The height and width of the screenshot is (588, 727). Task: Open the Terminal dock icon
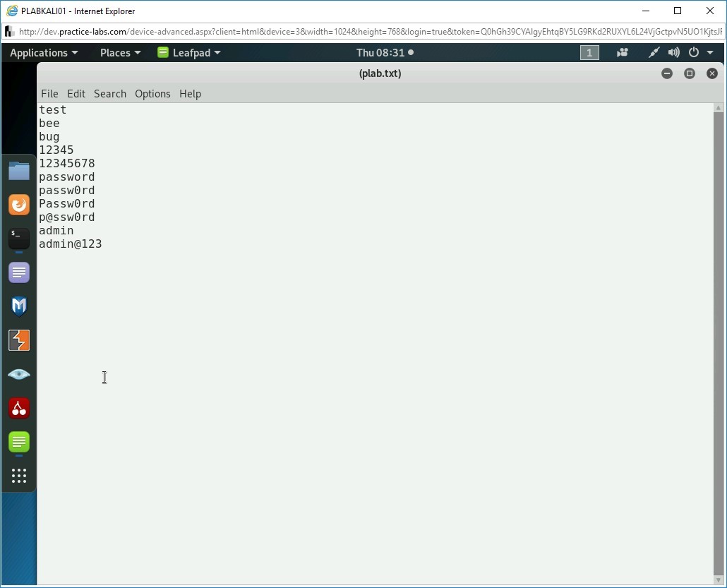point(19,239)
